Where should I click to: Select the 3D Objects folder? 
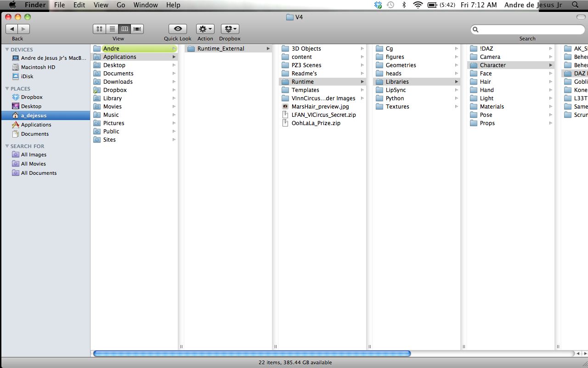pos(322,49)
